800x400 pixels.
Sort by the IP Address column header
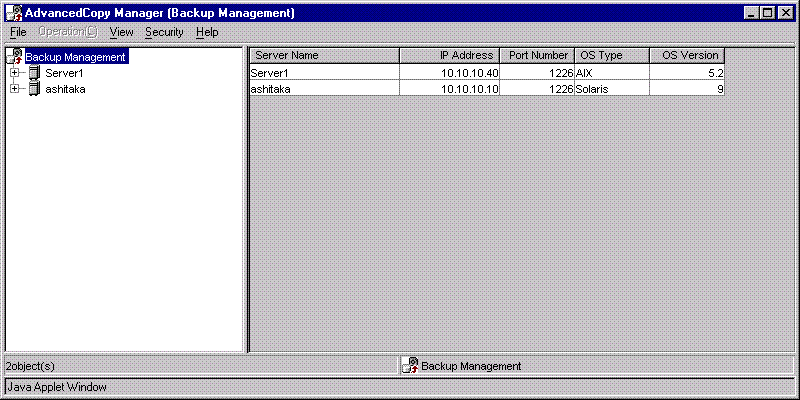coord(449,55)
